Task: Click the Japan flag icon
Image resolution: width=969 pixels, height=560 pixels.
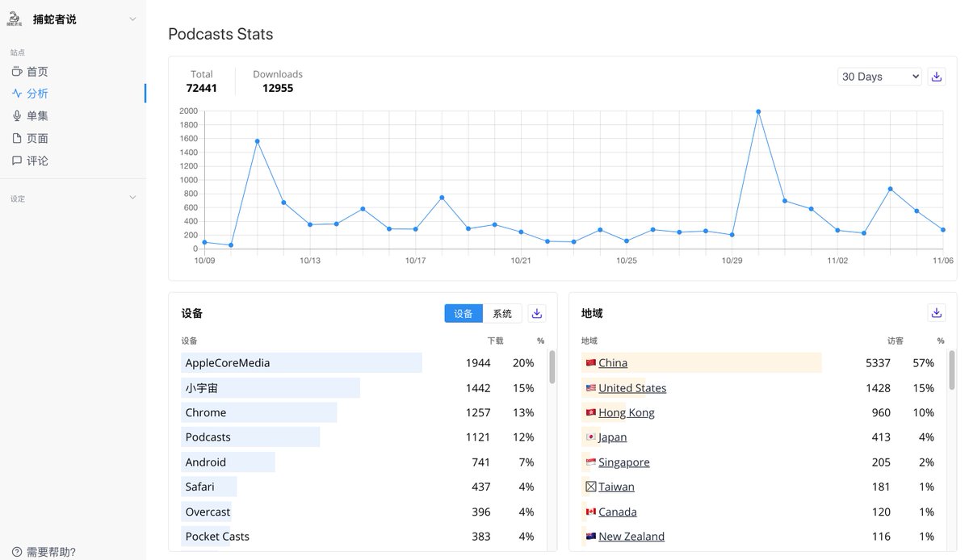Action: [590, 437]
